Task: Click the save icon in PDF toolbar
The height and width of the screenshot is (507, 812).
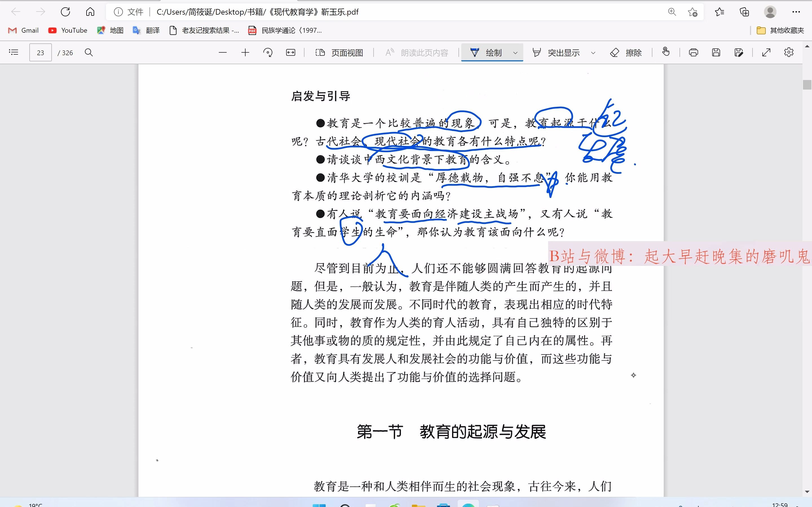Action: coord(716,52)
